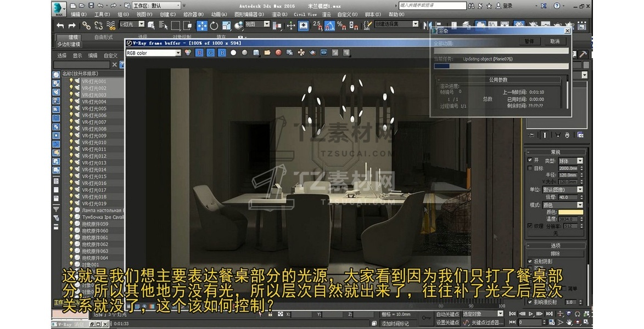Open the 创建选择集 named selection dropdown
The width and height of the screenshot is (644, 329).
coord(396,24)
